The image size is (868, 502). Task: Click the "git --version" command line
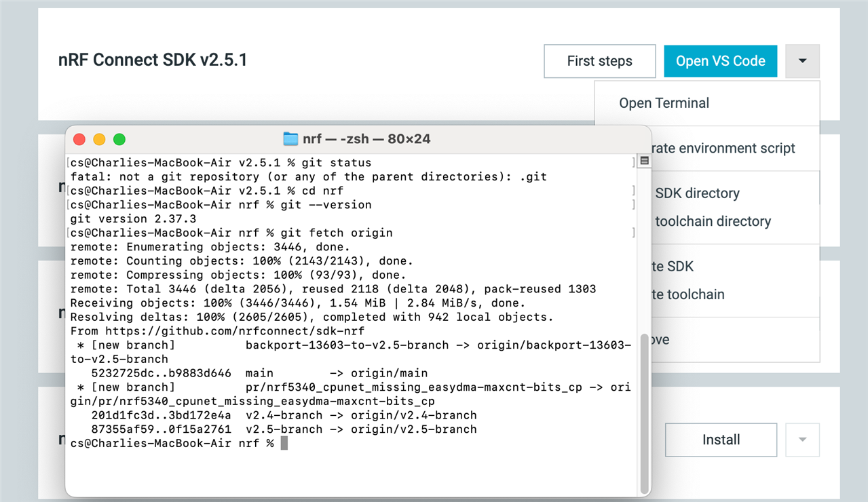221,205
